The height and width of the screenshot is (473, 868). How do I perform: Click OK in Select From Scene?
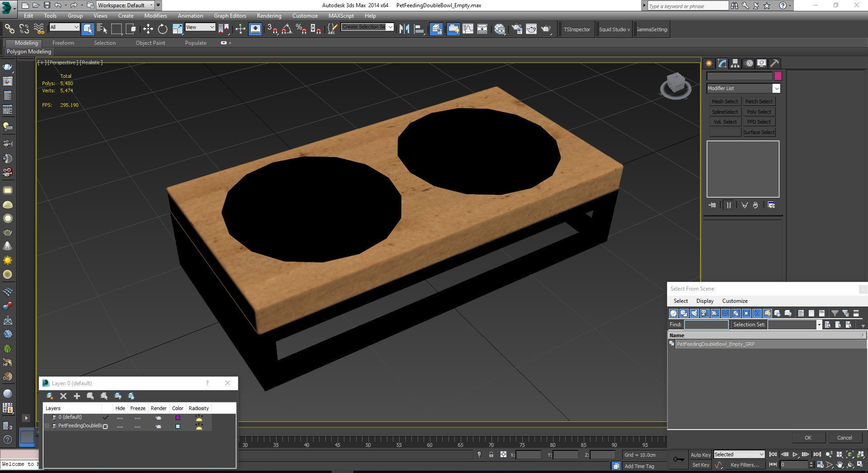808,438
